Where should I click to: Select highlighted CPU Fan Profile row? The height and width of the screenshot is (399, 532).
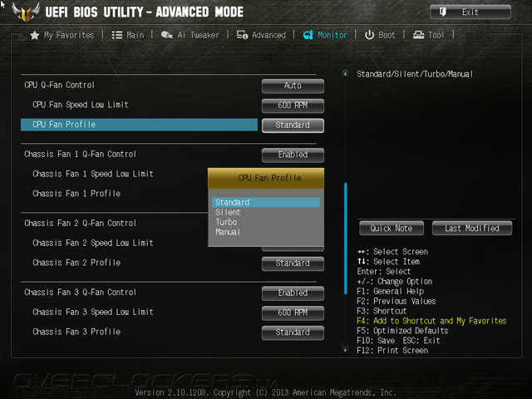coord(139,125)
